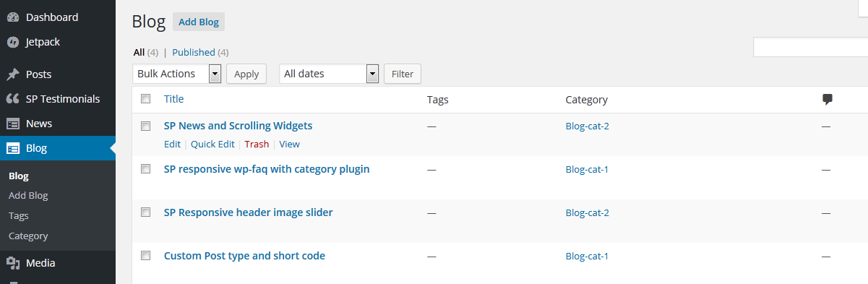Click the Filter button
868x284 pixels.
coord(403,74)
